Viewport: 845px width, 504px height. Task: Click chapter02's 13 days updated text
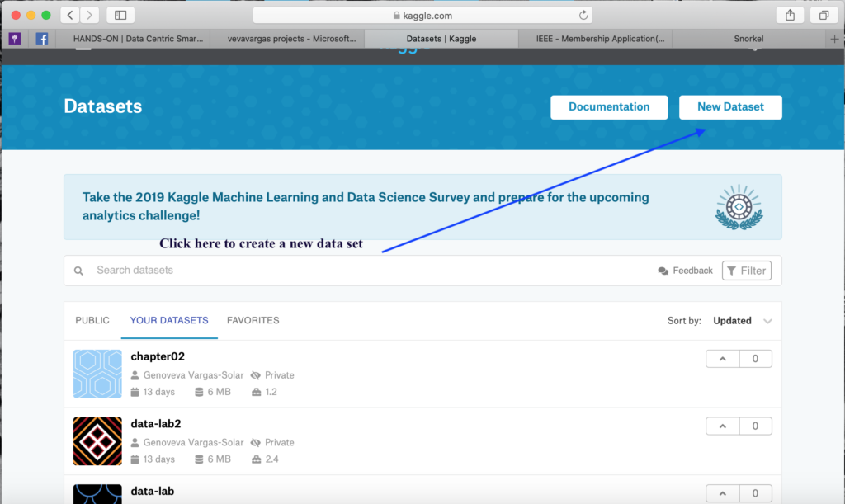[159, 392]
